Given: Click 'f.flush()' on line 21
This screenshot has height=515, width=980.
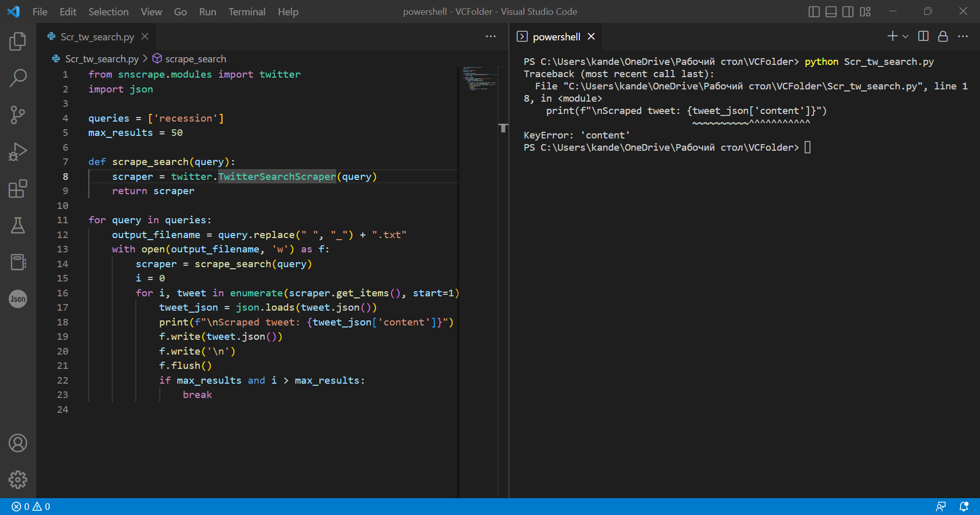Looking at the screenshot, I should coord(185,365).
